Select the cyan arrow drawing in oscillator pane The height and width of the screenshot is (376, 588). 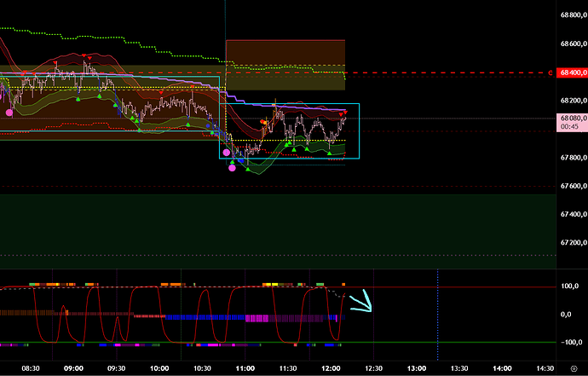tap(361, 300)
